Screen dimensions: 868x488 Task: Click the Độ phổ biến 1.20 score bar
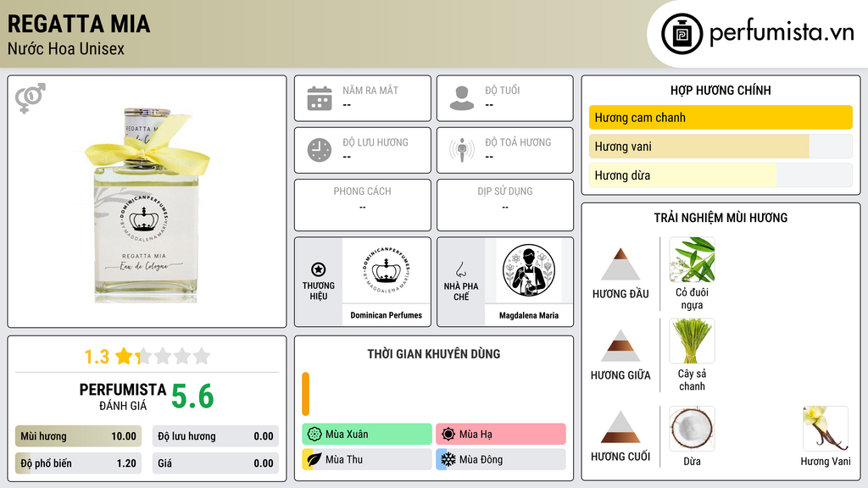click(x=78, y=463)
